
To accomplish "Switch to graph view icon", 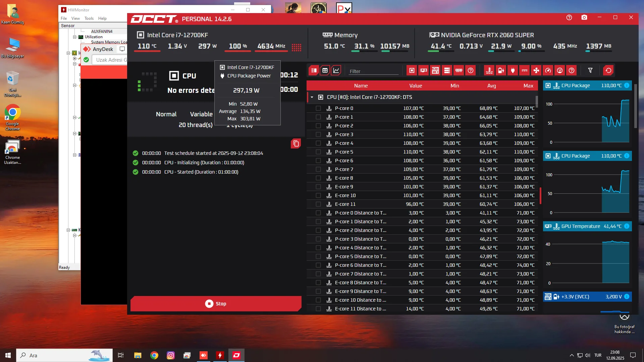I will (x=336, y=70).
